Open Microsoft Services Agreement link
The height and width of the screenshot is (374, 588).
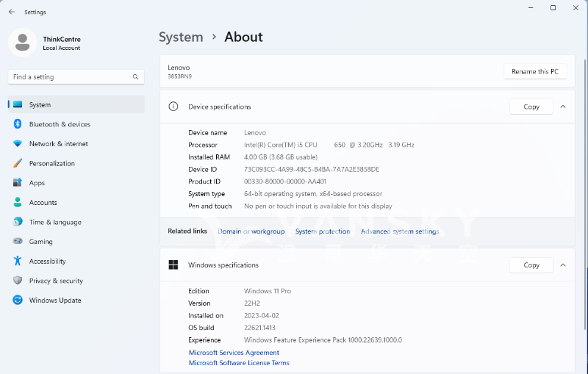[x=234, y=352]
